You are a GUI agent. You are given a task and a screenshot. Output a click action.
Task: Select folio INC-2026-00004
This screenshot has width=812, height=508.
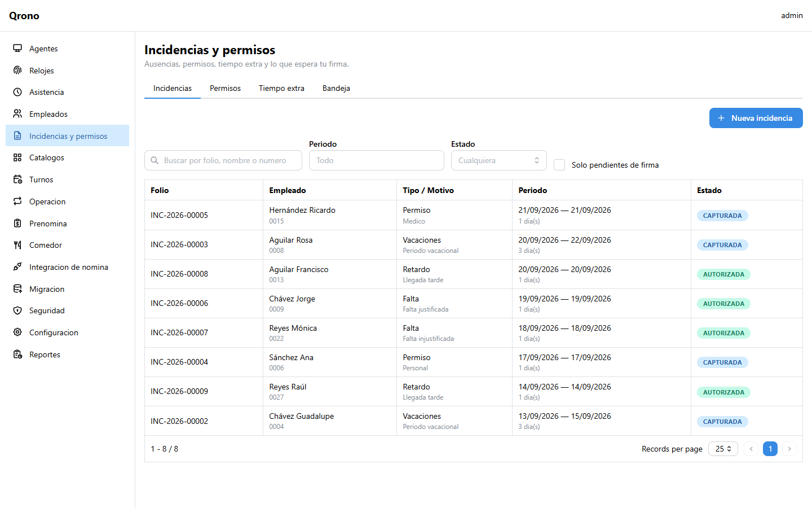pos(179,362)
